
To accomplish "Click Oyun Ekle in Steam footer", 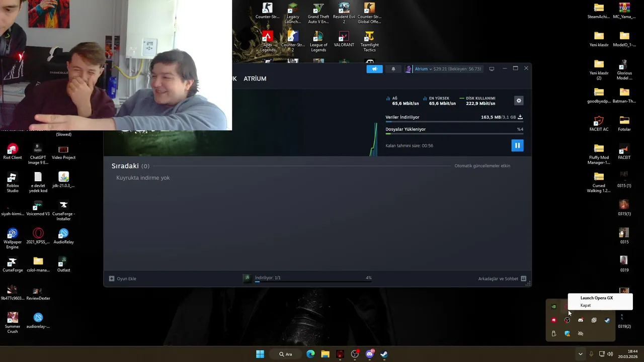I will 123,279.
